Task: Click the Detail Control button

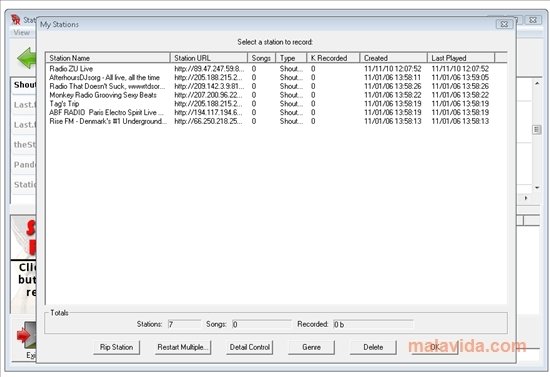Action: [249, 347]
